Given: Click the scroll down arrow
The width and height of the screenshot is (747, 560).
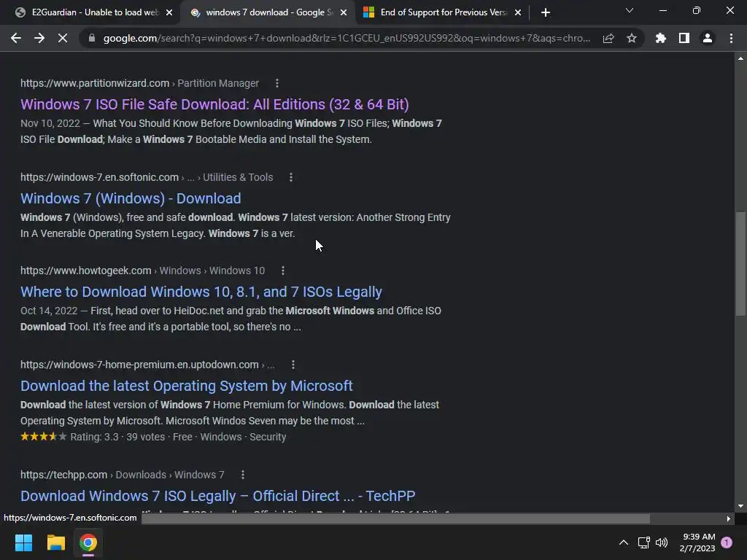Looking at the screenshot, I should coord(740,506).
